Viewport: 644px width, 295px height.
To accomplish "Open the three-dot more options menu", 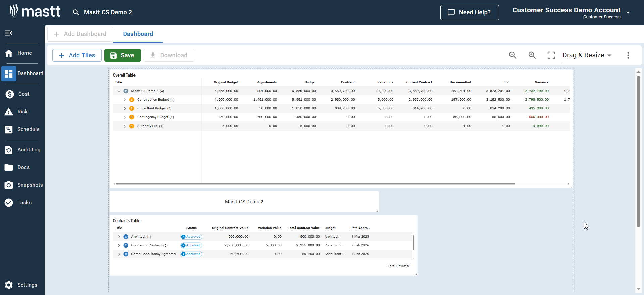I will click(x=628, y=55).
